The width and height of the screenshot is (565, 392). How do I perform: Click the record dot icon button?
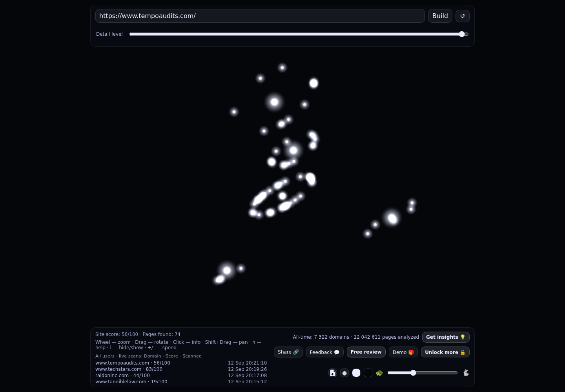(x=344, y=373)
